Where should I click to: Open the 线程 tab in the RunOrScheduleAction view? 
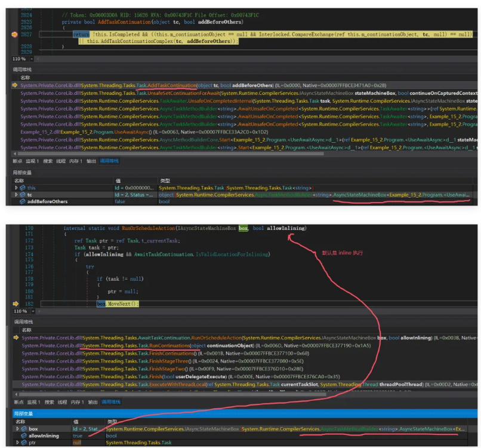(x=62, y=402)
